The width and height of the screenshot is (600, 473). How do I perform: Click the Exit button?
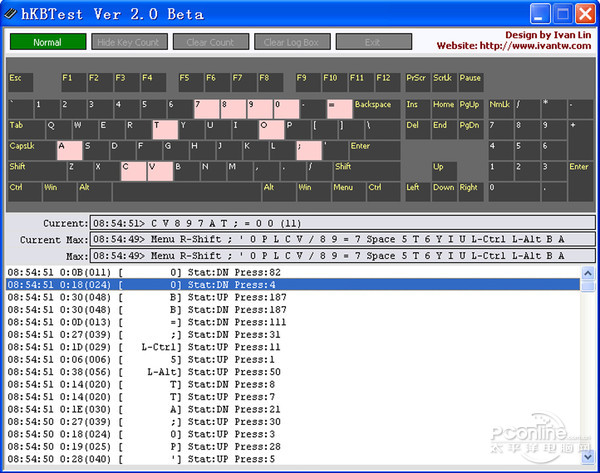(x=372, y=42)
